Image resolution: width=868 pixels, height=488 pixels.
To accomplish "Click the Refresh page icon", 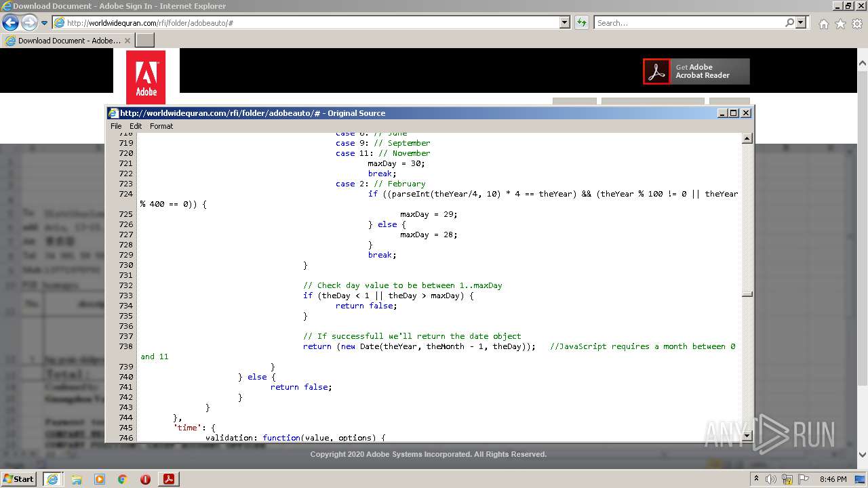I will tap(581, 23).
